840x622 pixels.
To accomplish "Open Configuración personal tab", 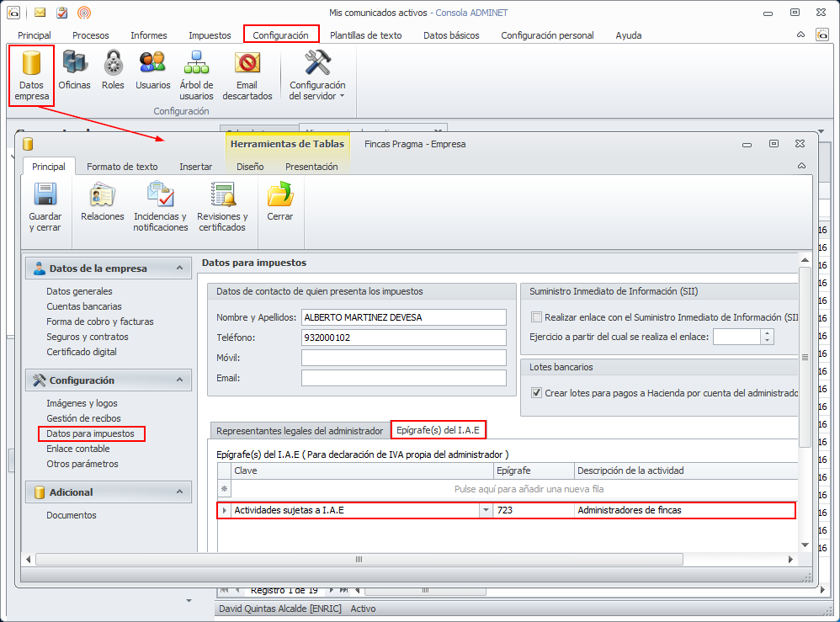I will (547, 35).
